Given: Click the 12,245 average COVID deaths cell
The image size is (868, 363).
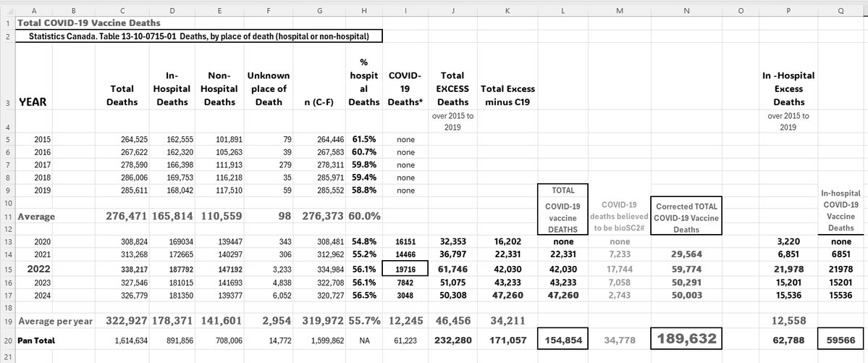Looking at the screenshot, I should pos(405,322).
